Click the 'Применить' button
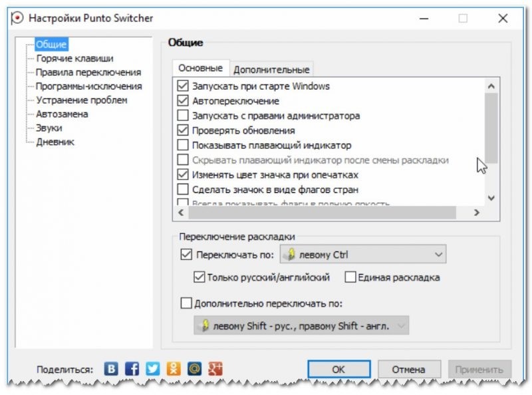Screen dimensions: 532x395 pyautogui.click(x=479, y=369)
